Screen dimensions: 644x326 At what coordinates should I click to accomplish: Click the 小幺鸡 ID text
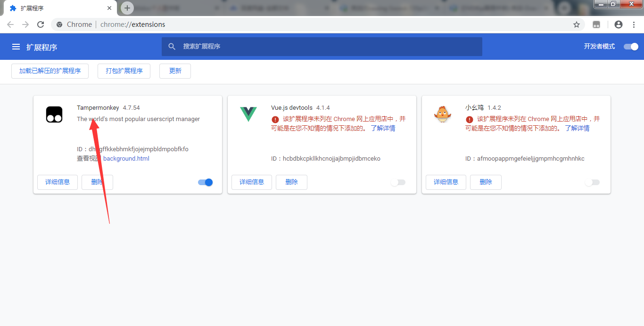(x=525, y=159)
